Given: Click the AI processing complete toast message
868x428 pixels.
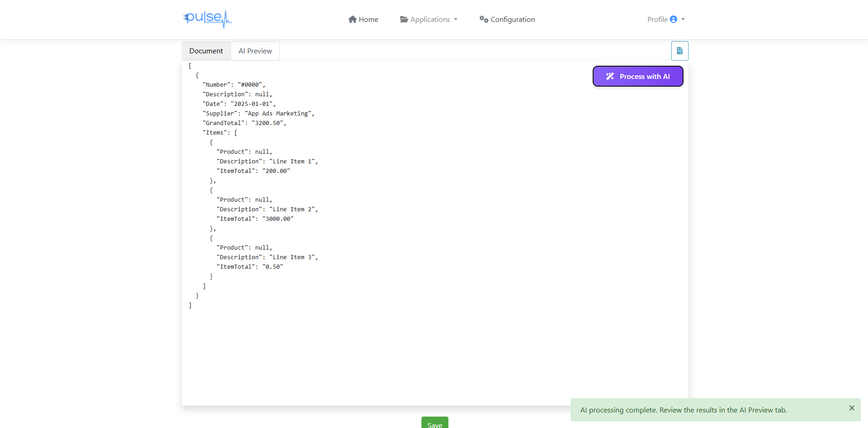Looking at the screenshot, I should pos(683,410).
